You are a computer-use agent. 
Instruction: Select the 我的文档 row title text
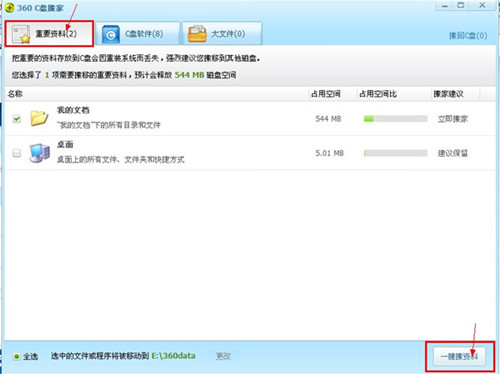[x=73, y=110]
